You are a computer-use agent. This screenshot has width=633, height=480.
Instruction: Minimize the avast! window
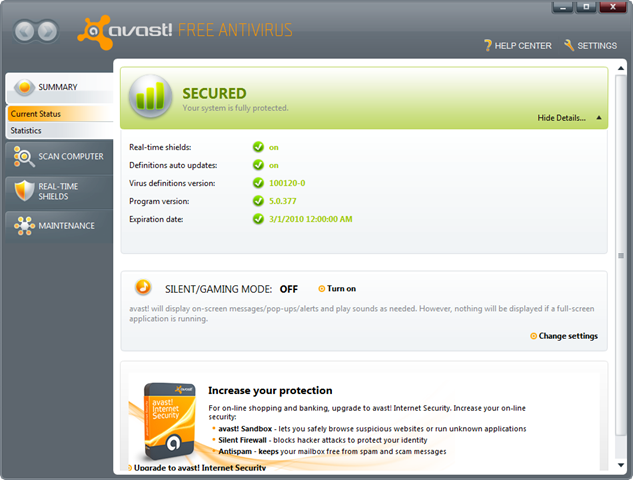click(563, 7)
